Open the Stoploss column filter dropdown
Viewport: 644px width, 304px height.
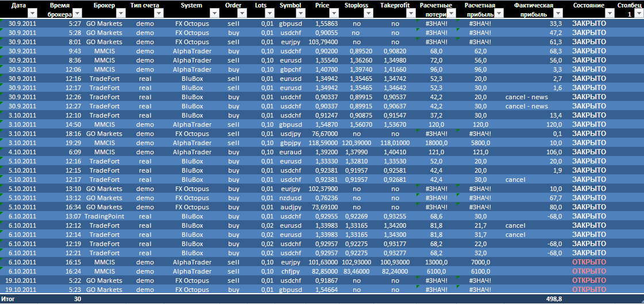[x=368, y=14]
